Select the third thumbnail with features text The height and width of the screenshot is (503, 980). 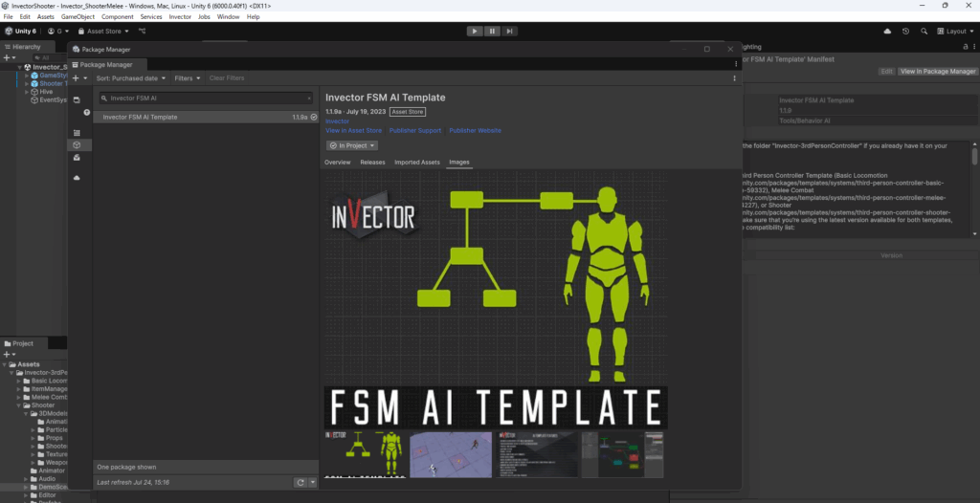pyautogui.click(x=537, y=454)
